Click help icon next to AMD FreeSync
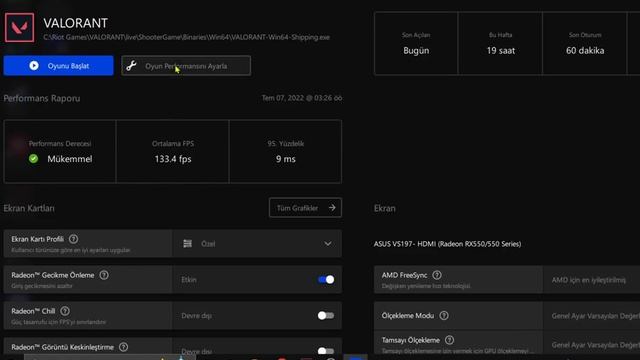The image size is (640, 360). tap(437, 275)
